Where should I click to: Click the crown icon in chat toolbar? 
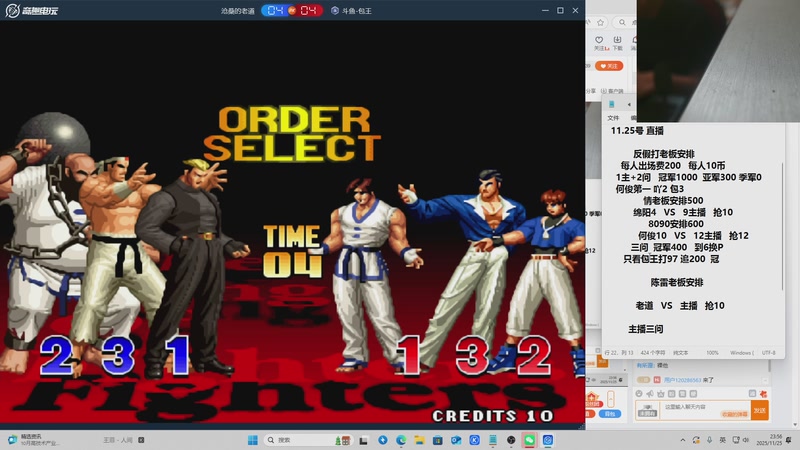point(661,394)
